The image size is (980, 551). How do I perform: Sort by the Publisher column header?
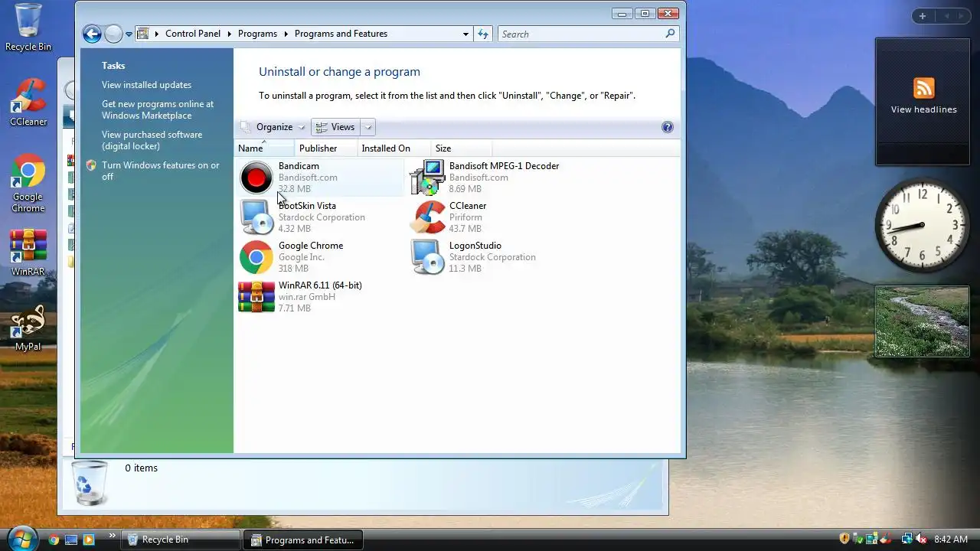coord(325,148)
